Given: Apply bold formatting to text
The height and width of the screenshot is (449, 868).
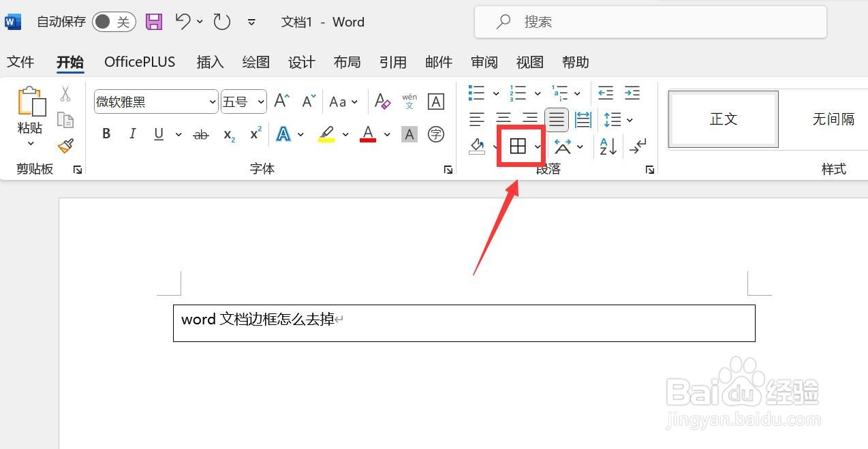Looking at the screenshot, I should 106,134.
